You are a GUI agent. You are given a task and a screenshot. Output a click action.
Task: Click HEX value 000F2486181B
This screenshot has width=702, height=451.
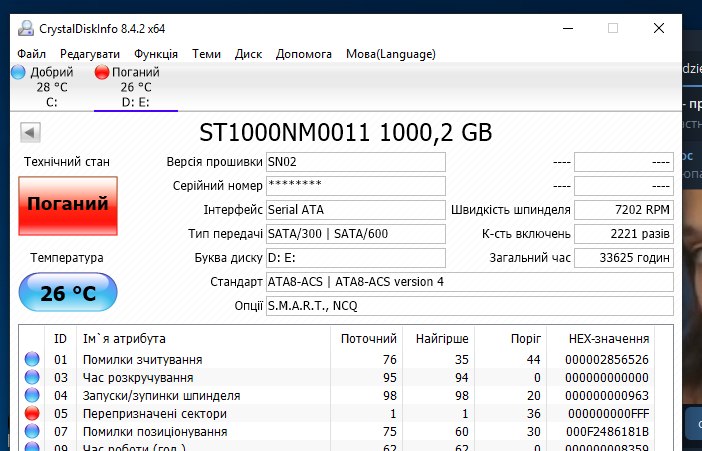coord(607,432)
